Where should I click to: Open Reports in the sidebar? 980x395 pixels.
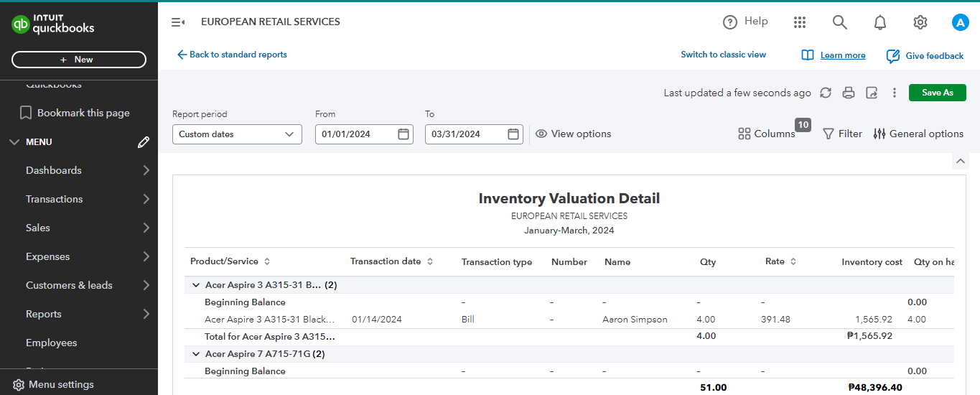(x=44, y=314)
